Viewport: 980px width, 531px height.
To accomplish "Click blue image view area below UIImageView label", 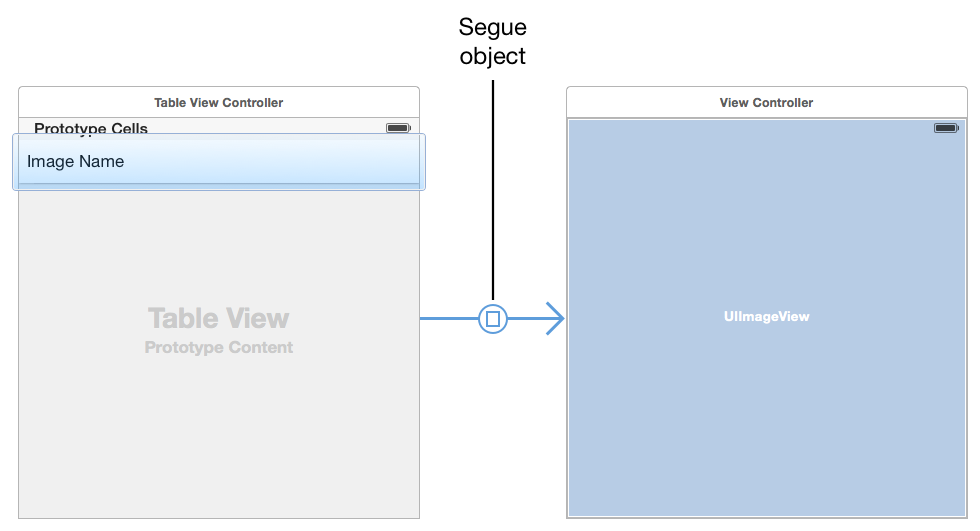I will pos(766,420).
